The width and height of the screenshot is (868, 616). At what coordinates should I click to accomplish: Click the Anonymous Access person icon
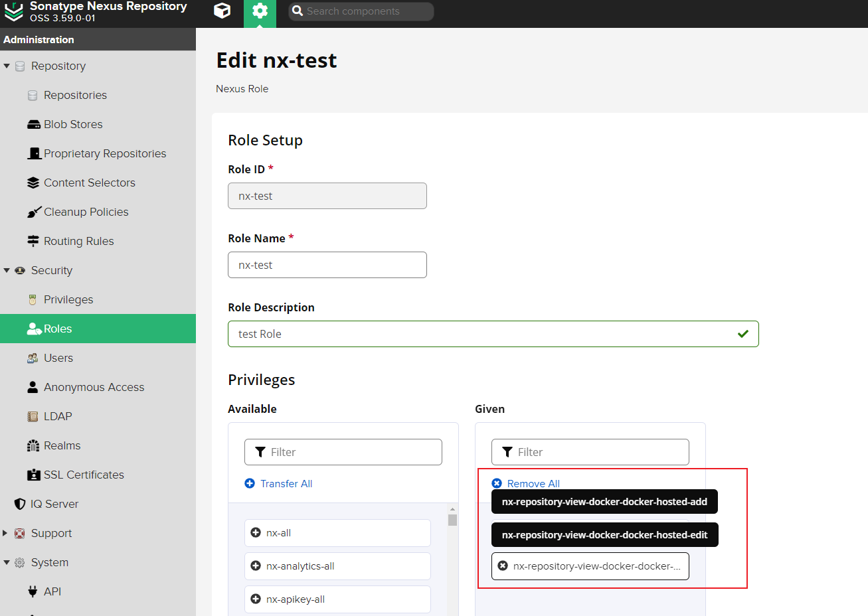click(x=33, y=387)
